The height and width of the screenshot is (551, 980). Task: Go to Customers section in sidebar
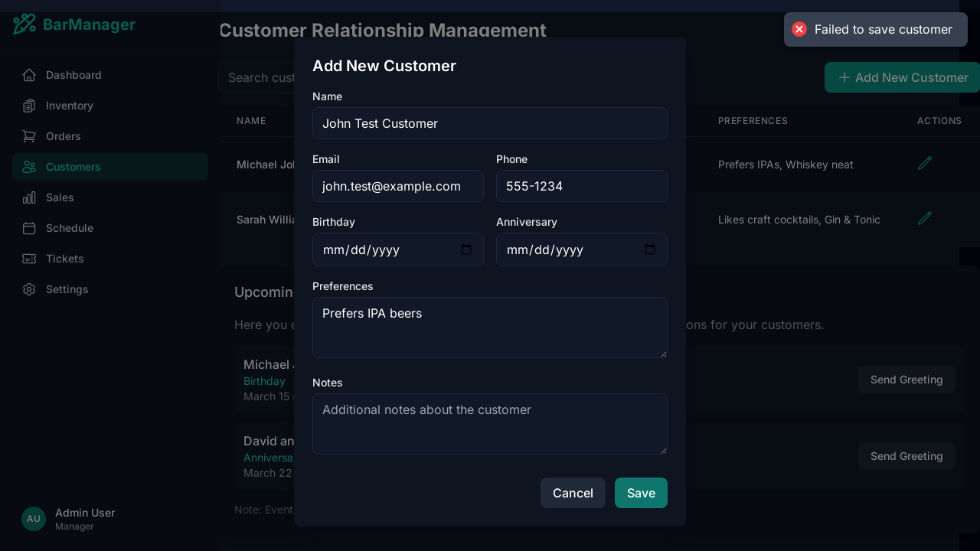pos(73,167)
